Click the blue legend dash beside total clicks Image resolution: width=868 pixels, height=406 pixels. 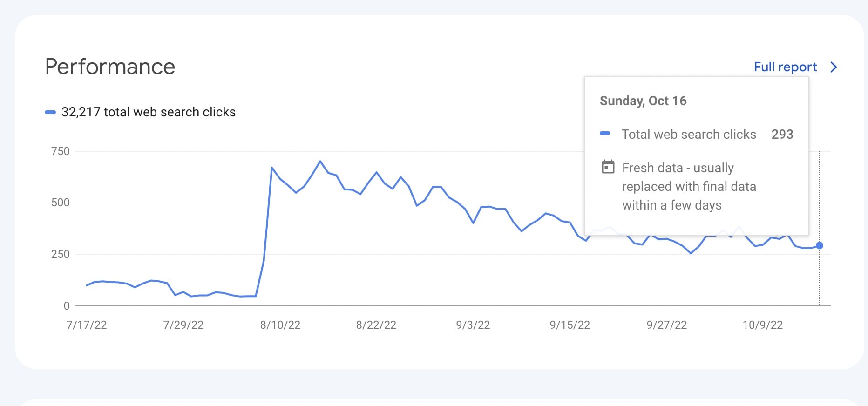pyautogui.click(x=50, y=112)
